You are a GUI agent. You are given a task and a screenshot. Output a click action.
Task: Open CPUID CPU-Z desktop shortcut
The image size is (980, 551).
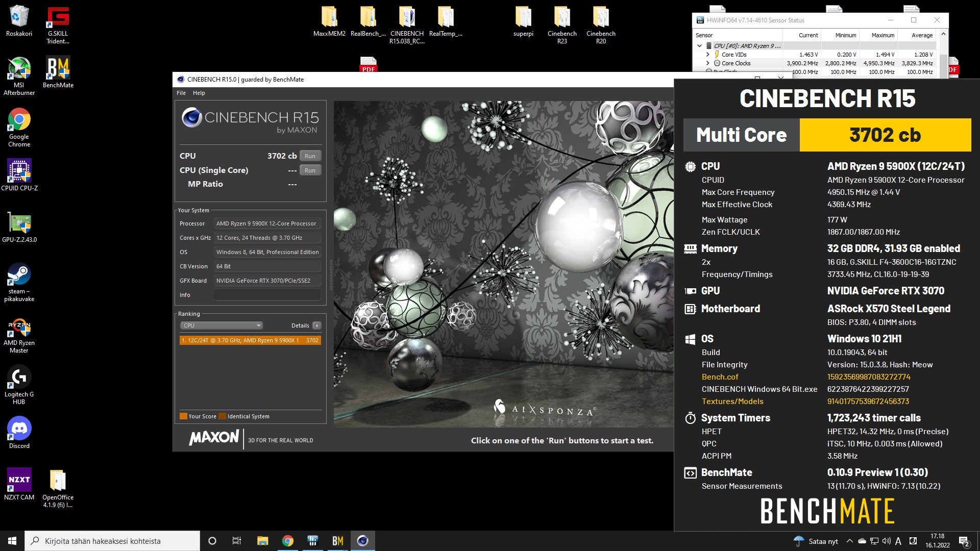(19, 175)
